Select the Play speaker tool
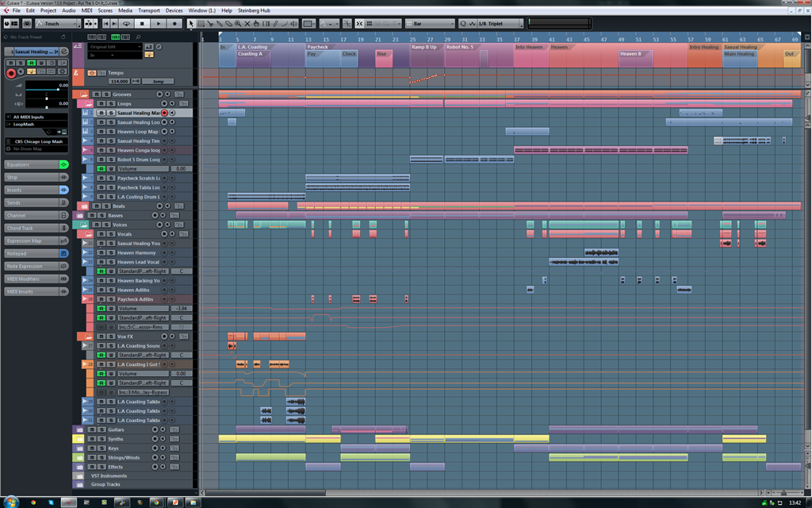The image size is (812, 508). point(293,23)
